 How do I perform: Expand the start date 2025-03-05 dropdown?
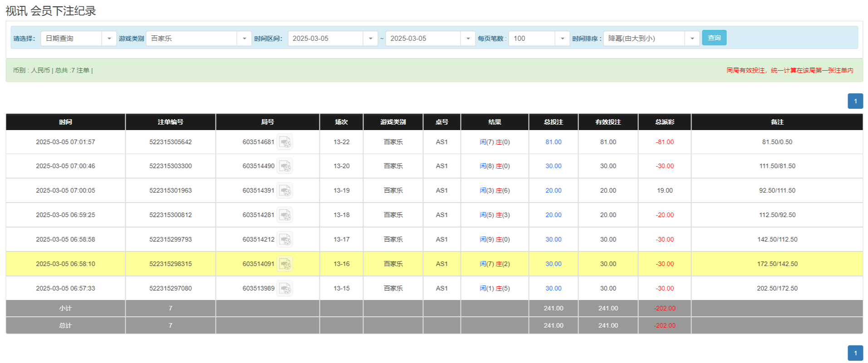(x=370, y=39)
